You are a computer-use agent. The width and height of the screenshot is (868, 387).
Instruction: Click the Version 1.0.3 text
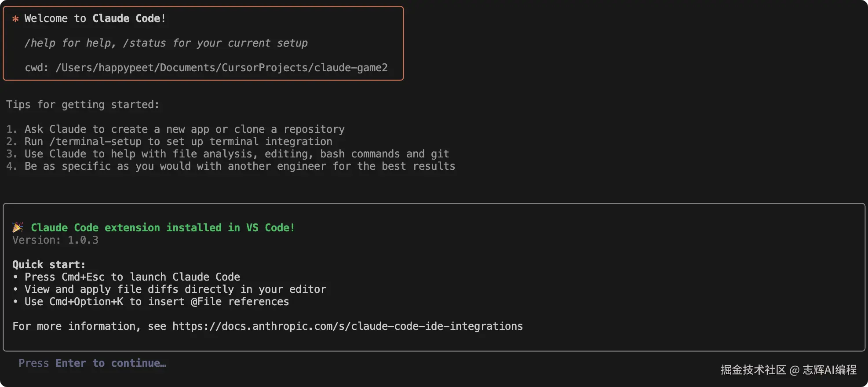pyautogui.click(x=55, y=240)
